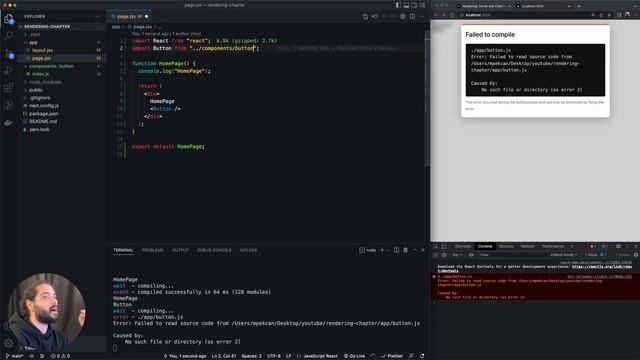Open the .gitignore file
The image size is (640, 360).
click(x=40, y=98)
